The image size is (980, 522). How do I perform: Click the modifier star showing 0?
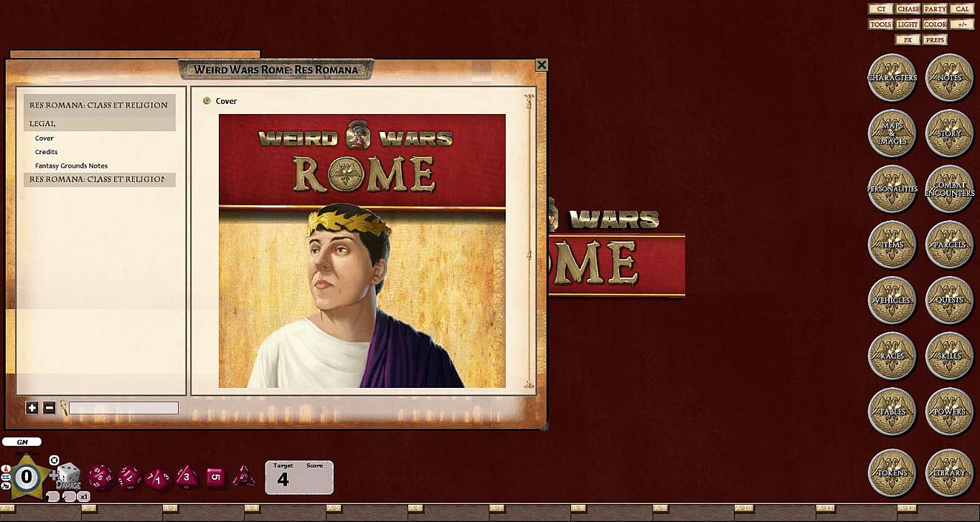[27, 476]
